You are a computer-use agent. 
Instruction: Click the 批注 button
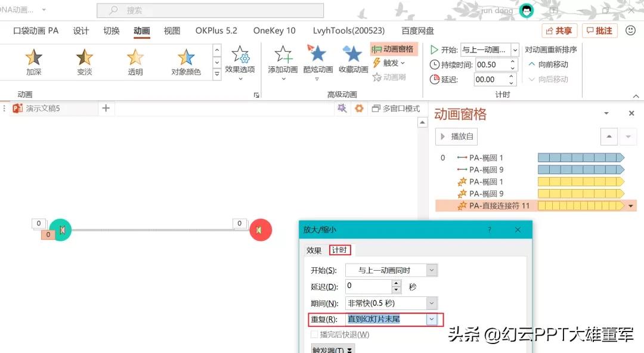click(599, 30)
